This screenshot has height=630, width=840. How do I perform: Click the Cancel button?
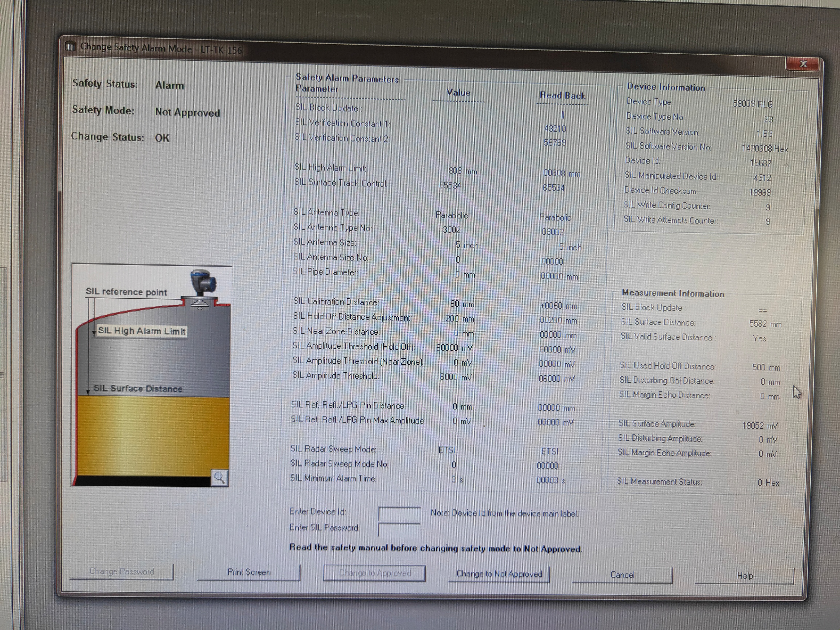(x=622, y=575)
